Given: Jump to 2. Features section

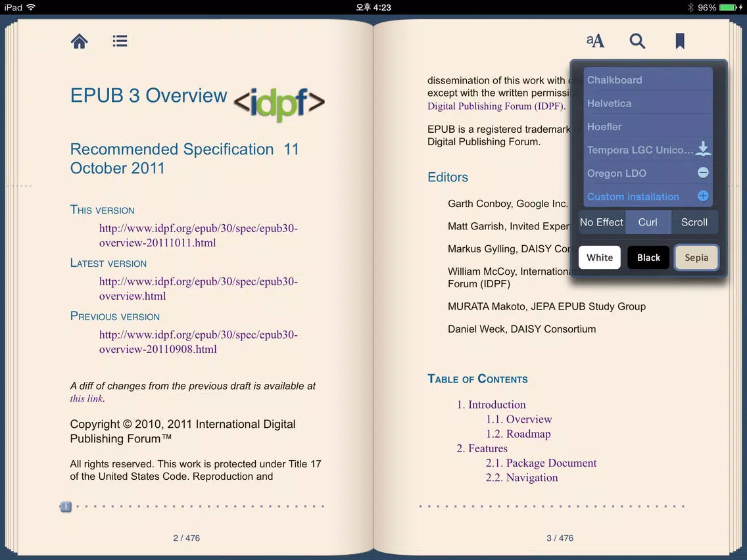Looking at the screenshot, I should (x=481, y=448).
